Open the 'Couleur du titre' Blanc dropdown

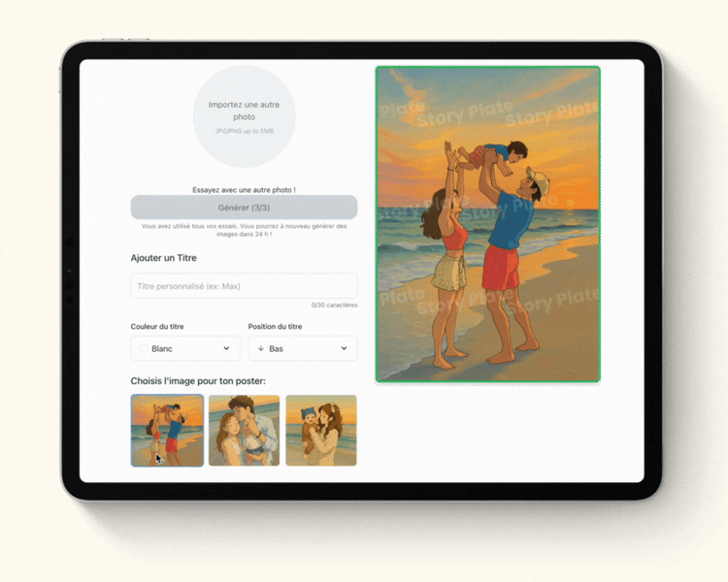185,348
